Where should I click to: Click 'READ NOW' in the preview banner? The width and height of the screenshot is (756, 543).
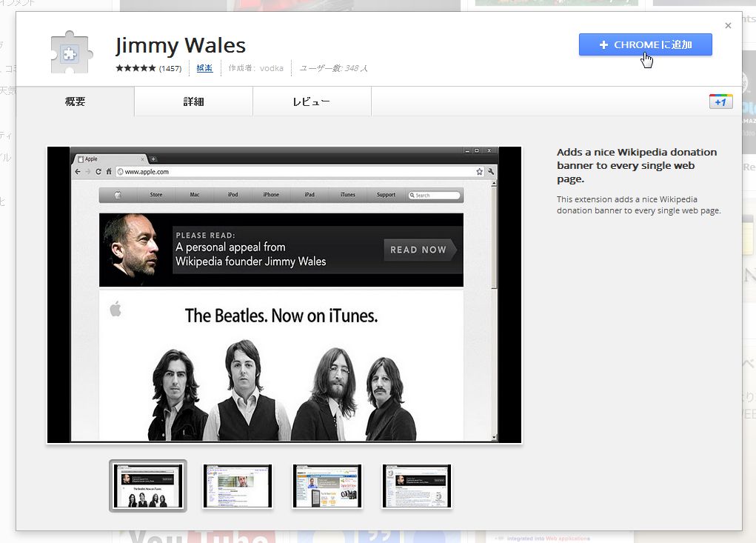point(419,250)
